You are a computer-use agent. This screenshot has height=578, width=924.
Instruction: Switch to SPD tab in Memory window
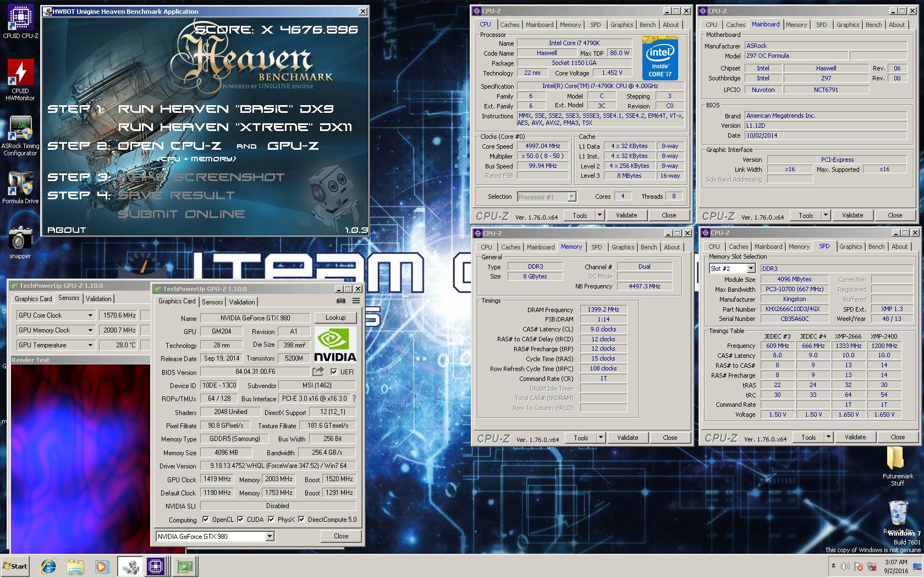pyautogui.click(x=596, y=247)
